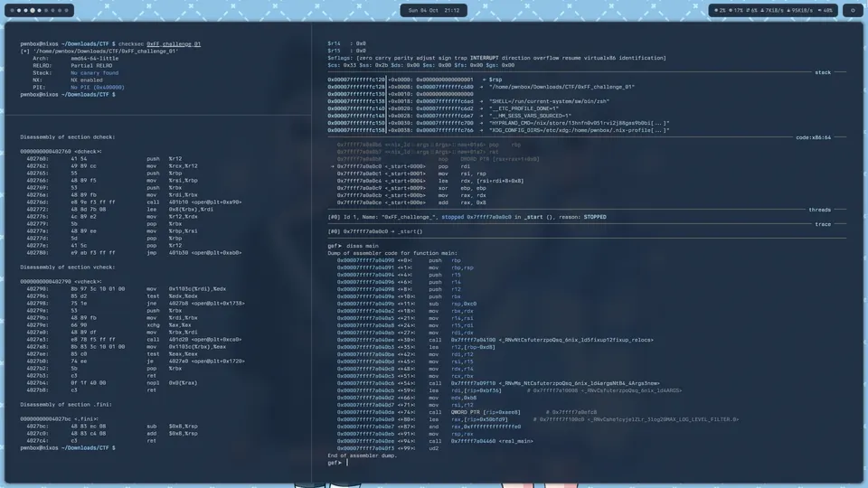Screen dimensions: 868x488
Task: Click the '<dcheck>:' symbol label line
Action: (61, 151)
